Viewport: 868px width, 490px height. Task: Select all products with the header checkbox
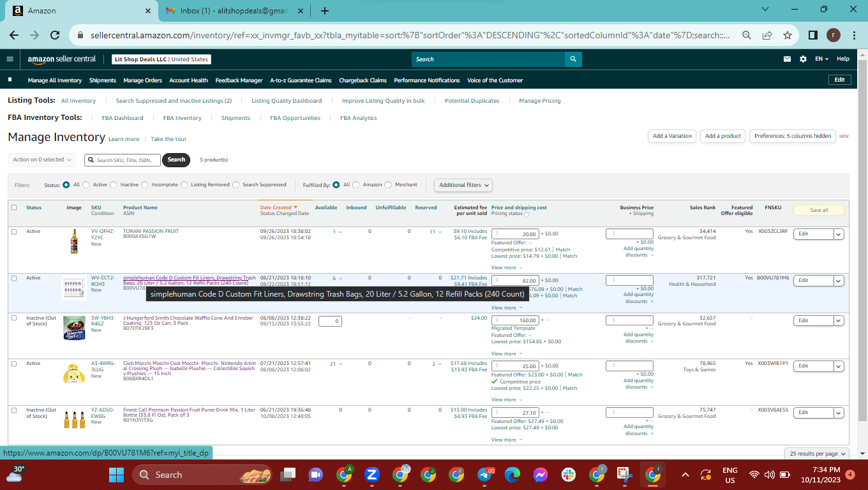(x=14, y=207)
